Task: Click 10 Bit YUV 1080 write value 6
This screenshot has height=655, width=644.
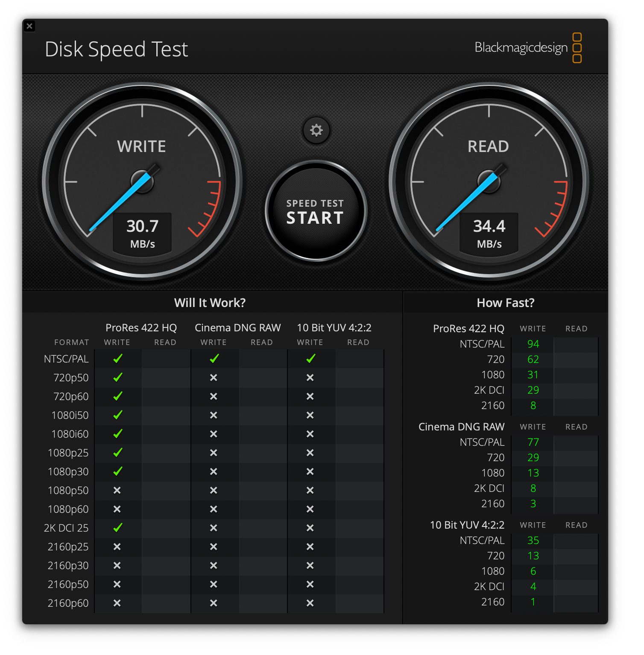Action: click(533, 571)
